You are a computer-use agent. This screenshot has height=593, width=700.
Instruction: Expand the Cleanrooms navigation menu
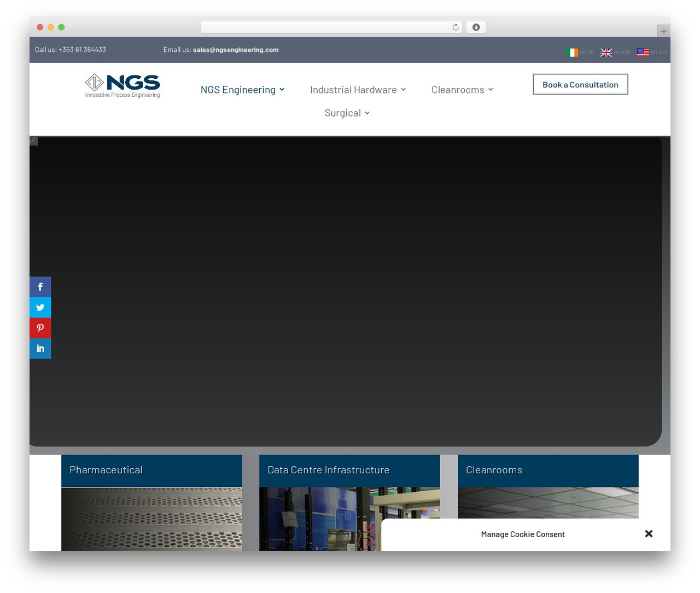[462, 90]
